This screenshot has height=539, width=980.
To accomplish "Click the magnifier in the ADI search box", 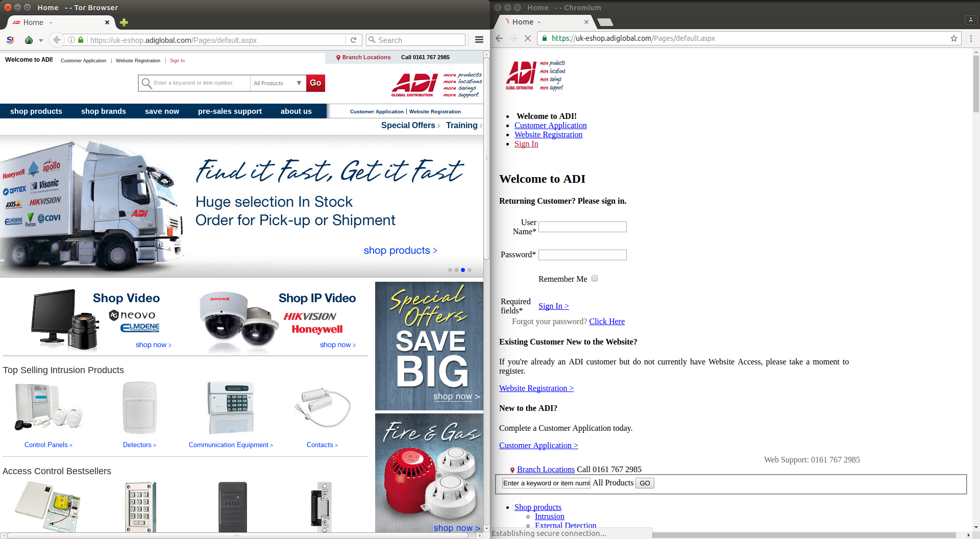I will 146,83.
